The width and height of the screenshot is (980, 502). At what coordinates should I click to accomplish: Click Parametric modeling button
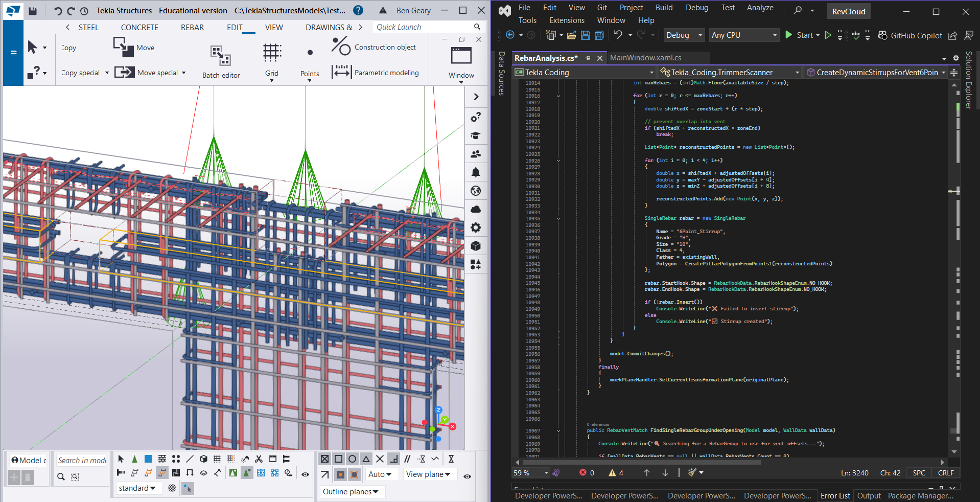tap(375, 73)
